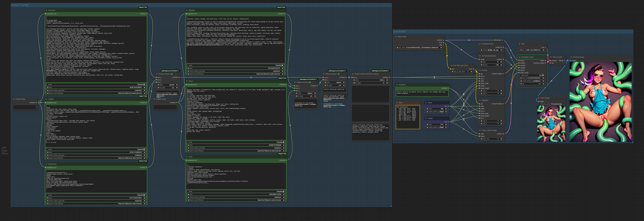Screen dimensions: 644x221
Task: Click the filename_prefix field in the Save Image node
Action: click(x=551, y=104)
